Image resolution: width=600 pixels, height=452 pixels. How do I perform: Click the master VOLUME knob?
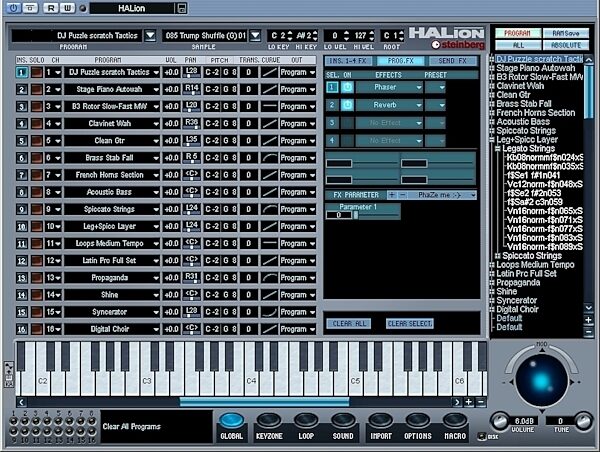pos(499,421)
